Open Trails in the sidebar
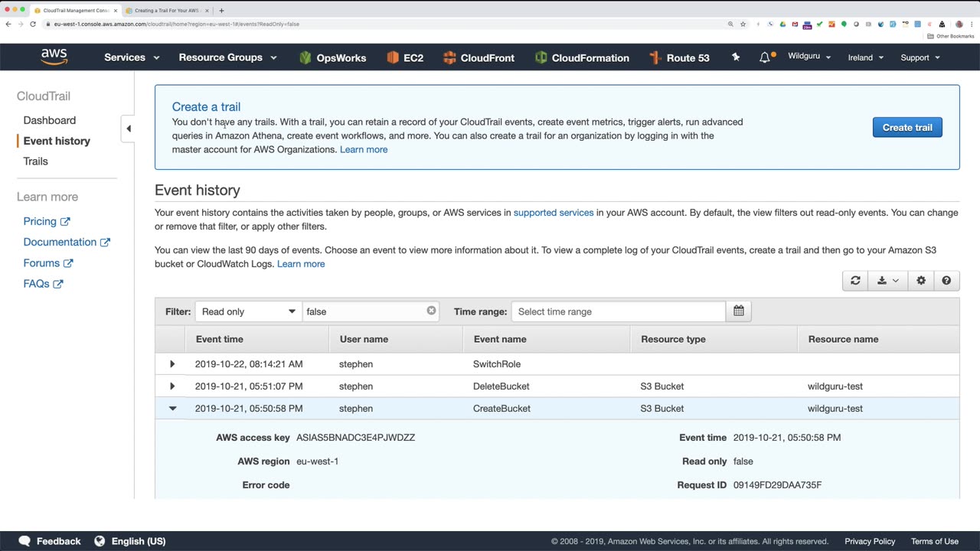This screenshot has height=551, width=980. pyautogui.click(x=36, y=161)
